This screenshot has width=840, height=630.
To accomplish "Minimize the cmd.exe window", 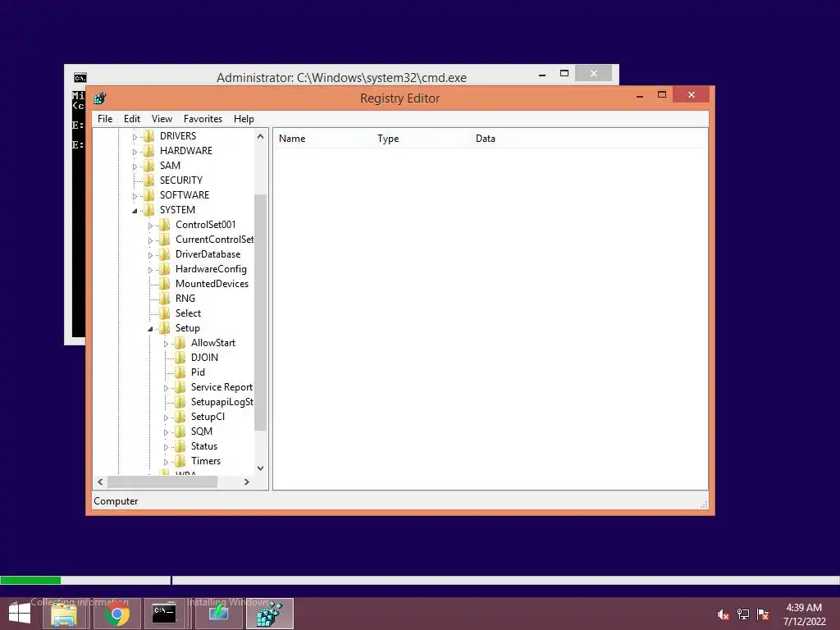I will pos(542,75).
